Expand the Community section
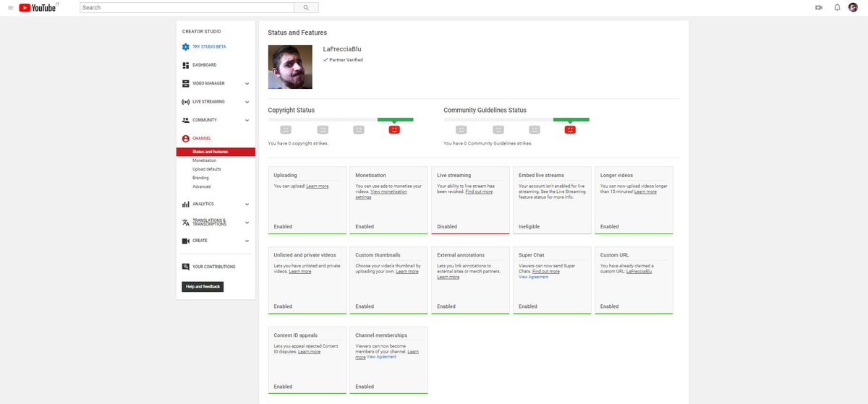Viewport: 868px width, 404px height. click(247, 120)
